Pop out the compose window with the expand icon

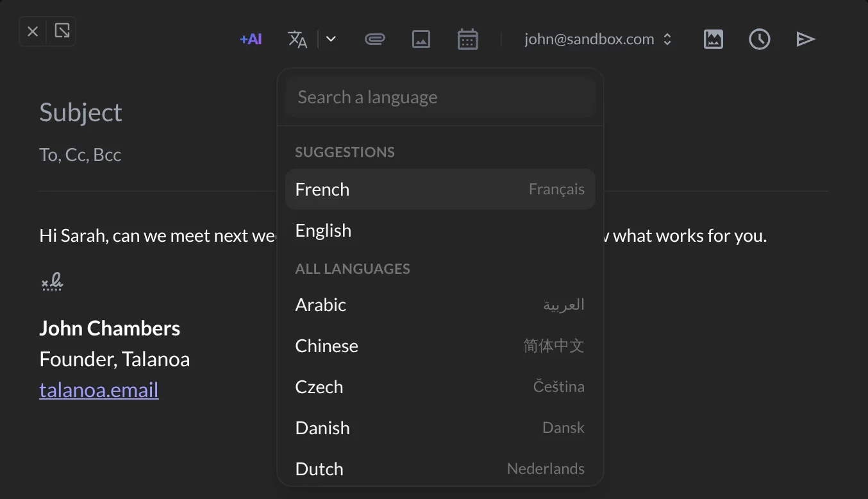[62, 31]
